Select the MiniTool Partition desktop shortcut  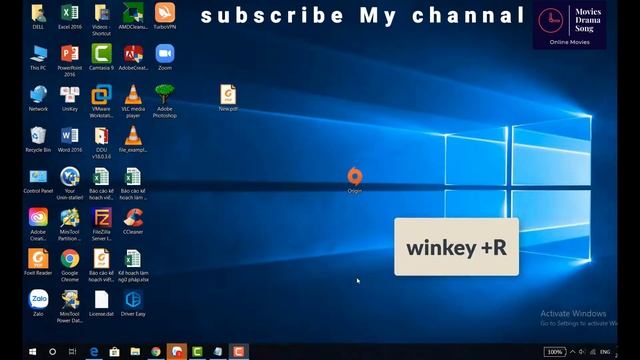click(70, 224)
